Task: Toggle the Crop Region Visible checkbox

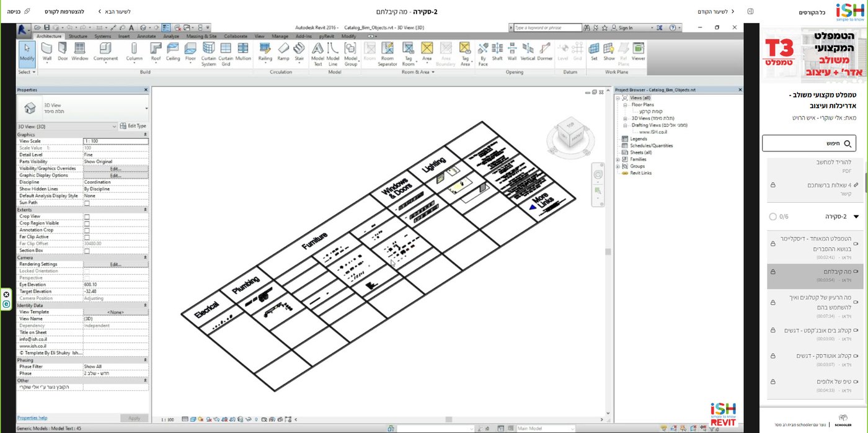Action: (87, 223)
